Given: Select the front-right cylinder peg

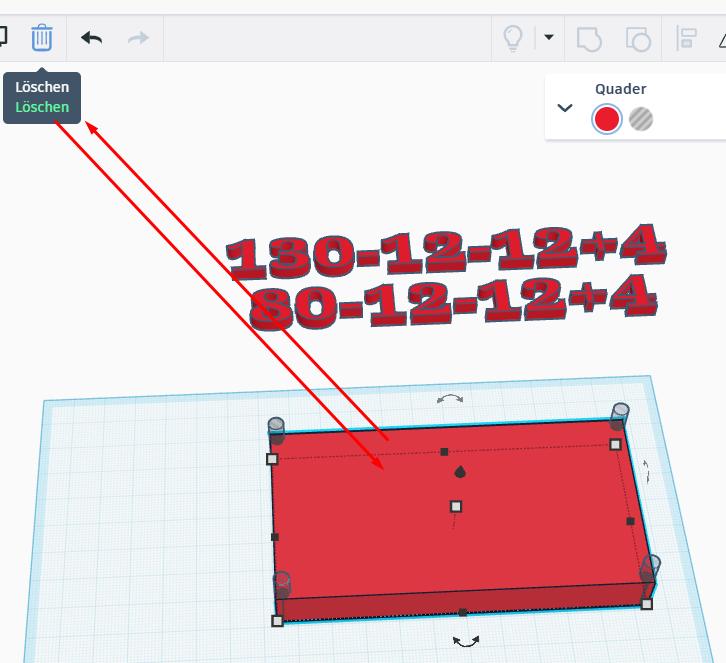Looking at the screenshot, I should [650, 568].
